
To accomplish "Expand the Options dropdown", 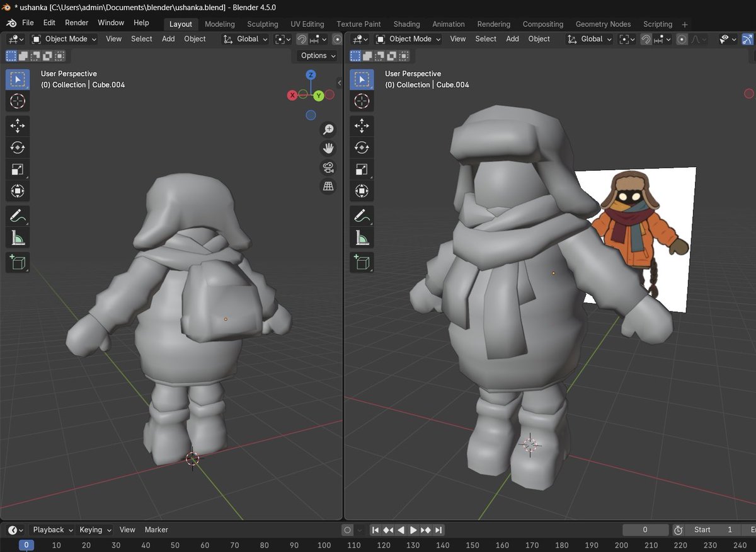I will coord(318,55).
